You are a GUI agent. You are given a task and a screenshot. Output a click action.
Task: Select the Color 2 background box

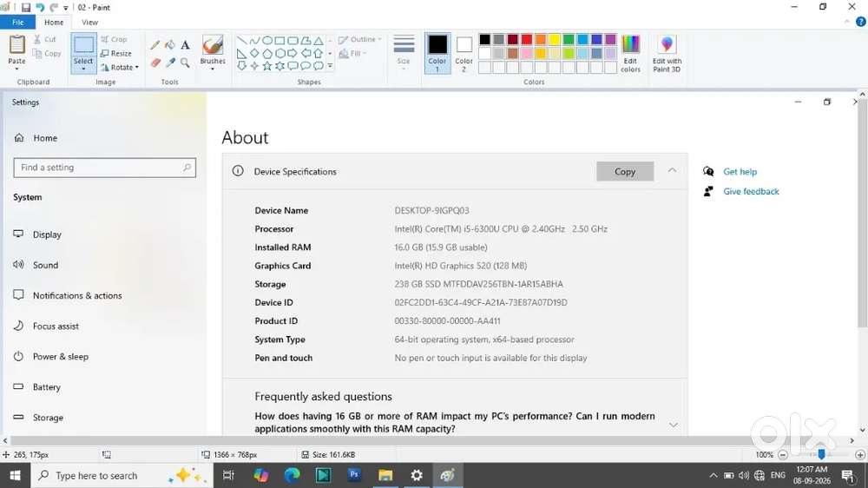(464, 53)
